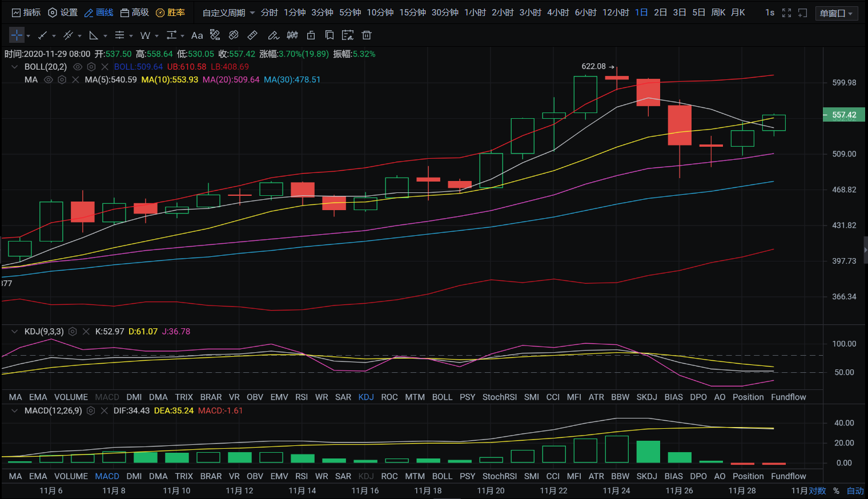Screen dimensions: 868x499
Task: Select the Aa text annotation tool
Action: pos(197,35)
